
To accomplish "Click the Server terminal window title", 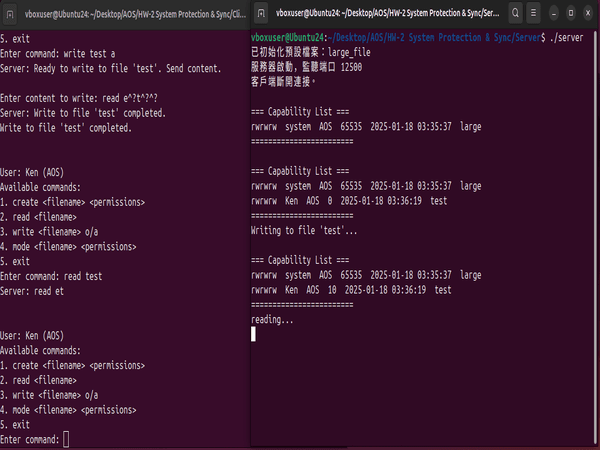I will [x=387, y=13].
